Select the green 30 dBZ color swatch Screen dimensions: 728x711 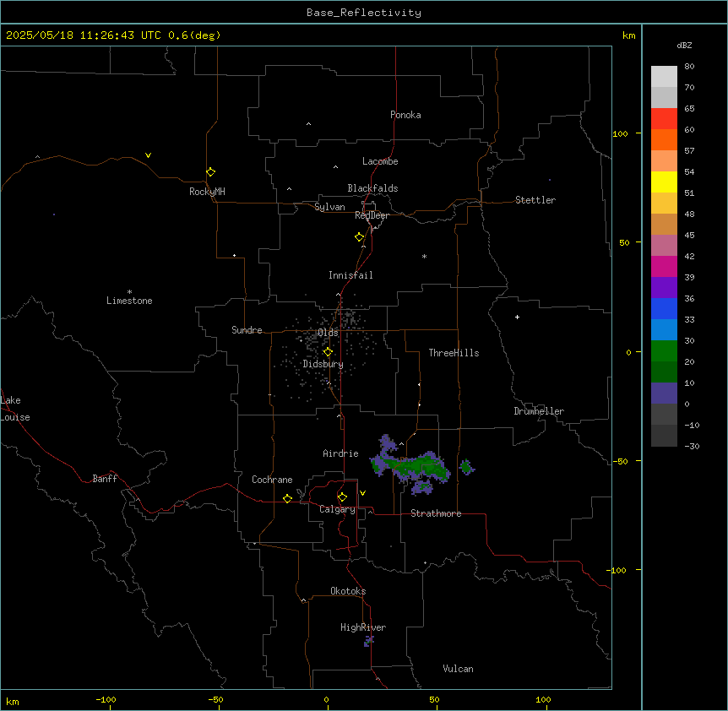[x=664, y=351]
